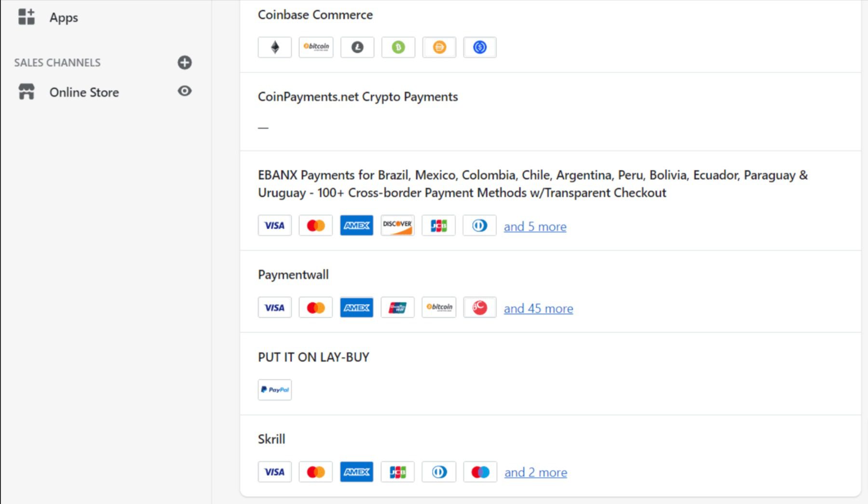Click the plus icon next to Sales Channels
Image resolution: width=868 pixels, height=504 pixels.
185,62
